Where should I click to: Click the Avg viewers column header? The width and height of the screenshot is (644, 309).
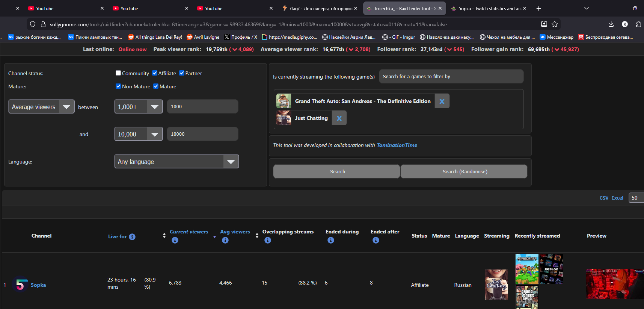pyautogui.click(x=235, y=232)
